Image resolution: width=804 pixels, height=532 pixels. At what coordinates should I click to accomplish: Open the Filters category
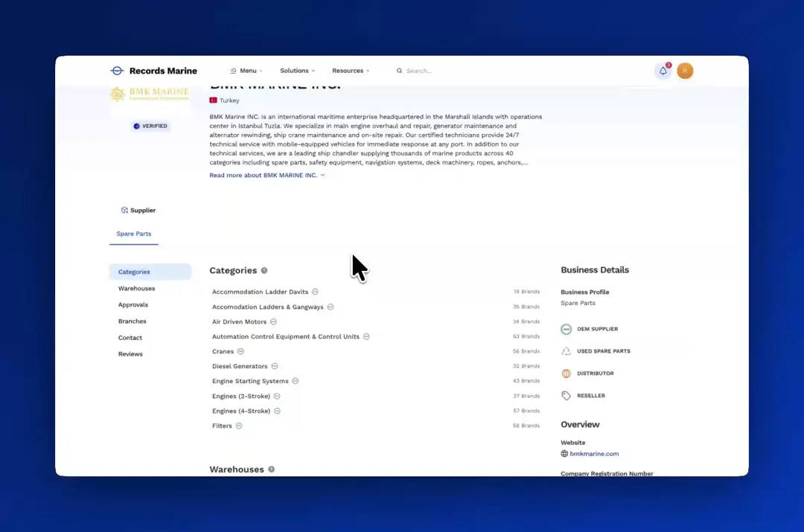click(x=222, y=426)
